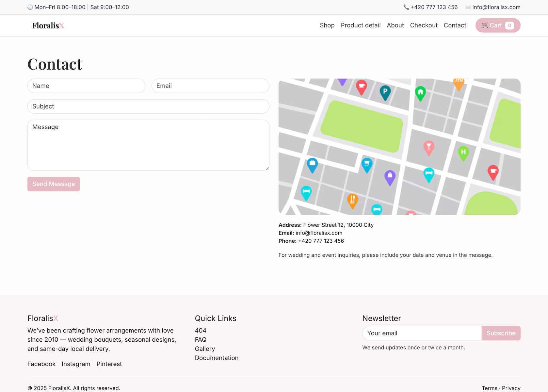Open the Gallery quick link
The height and width of the screenshot is (392, 548).
(205, 349)
